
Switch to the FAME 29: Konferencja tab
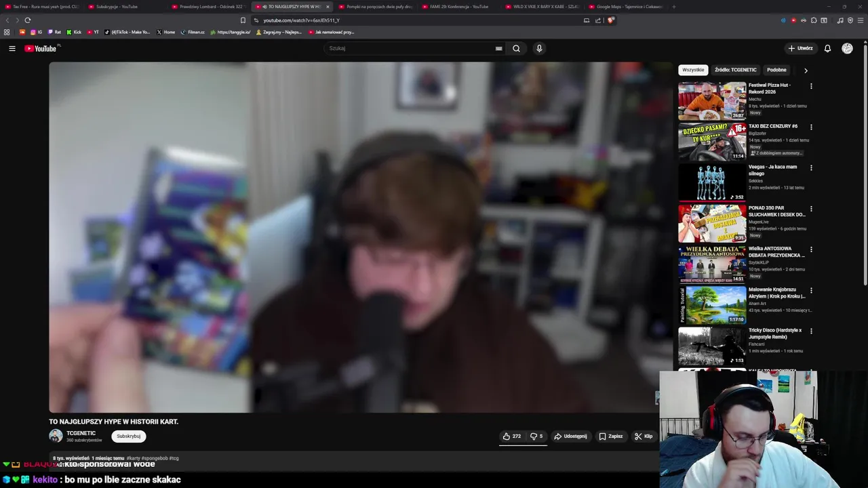pyautogui.click(x=458, y=7)
